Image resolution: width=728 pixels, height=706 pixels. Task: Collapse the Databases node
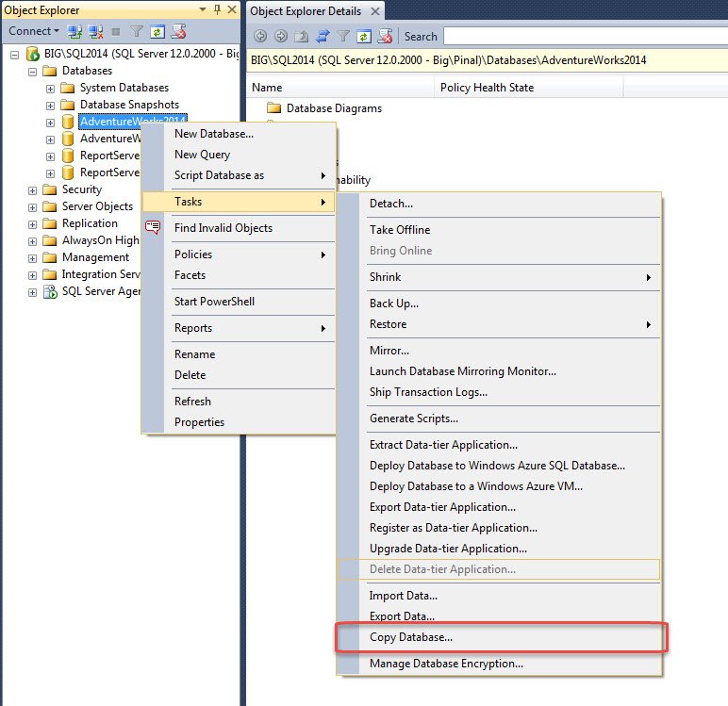pos(32,72)
